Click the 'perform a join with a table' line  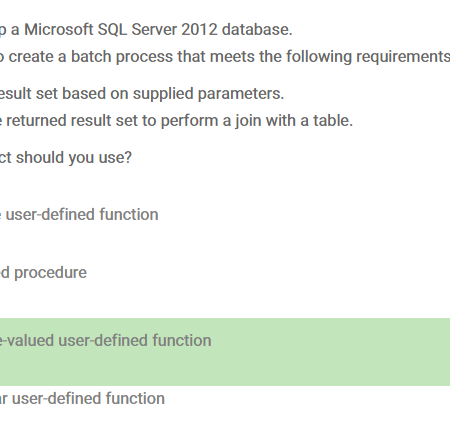tap(176, 121)
